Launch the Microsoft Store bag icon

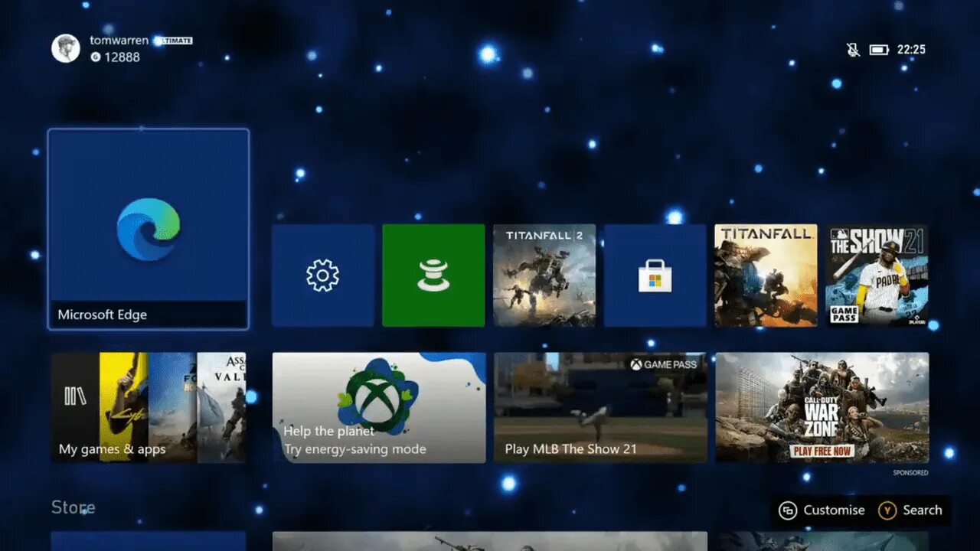(655, 275)
